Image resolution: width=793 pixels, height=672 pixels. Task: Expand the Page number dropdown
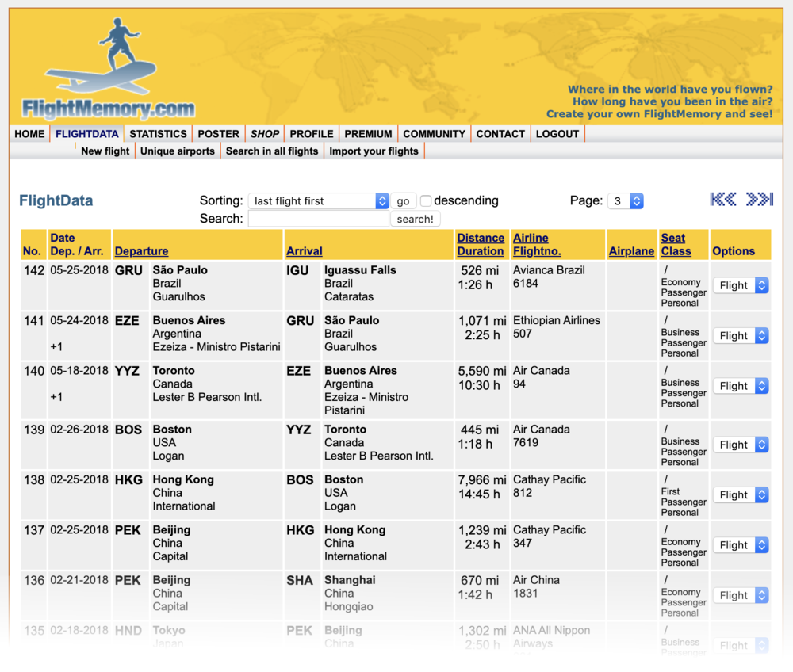coord(625,201)
